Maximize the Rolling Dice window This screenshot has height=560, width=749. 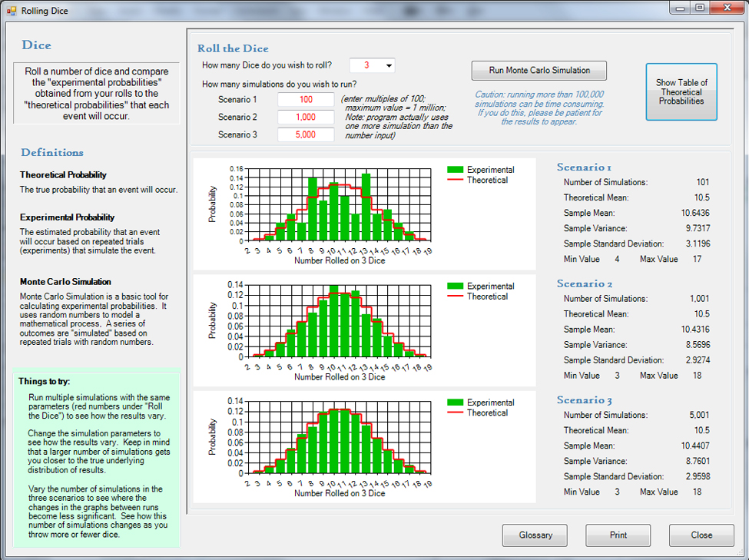tap(700, 8)
